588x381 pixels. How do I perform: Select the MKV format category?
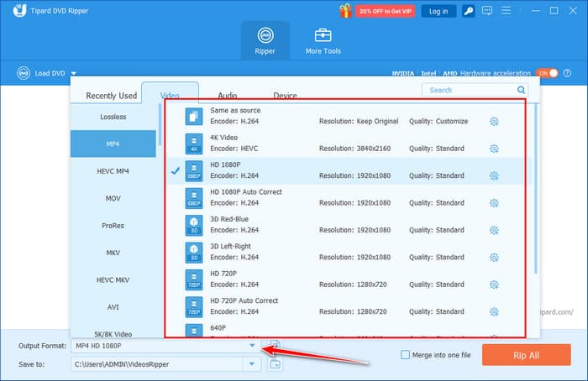113,253
